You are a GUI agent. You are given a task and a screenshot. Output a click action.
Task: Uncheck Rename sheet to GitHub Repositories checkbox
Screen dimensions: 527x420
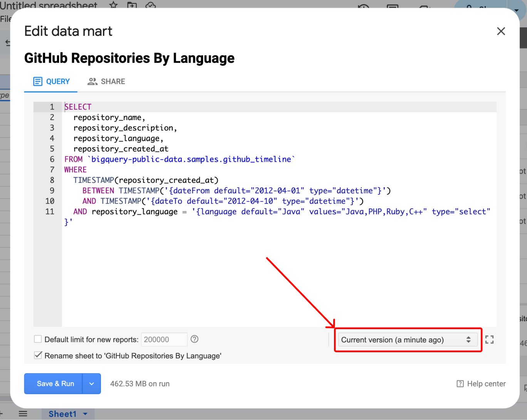(38, 355)
